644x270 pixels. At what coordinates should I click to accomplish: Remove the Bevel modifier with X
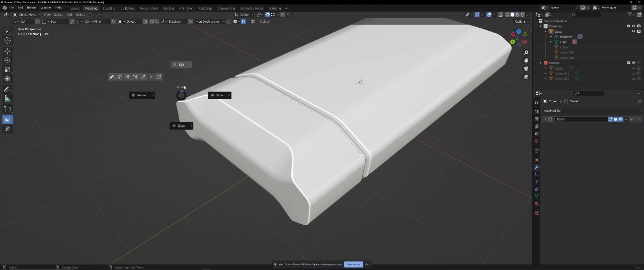631,119
